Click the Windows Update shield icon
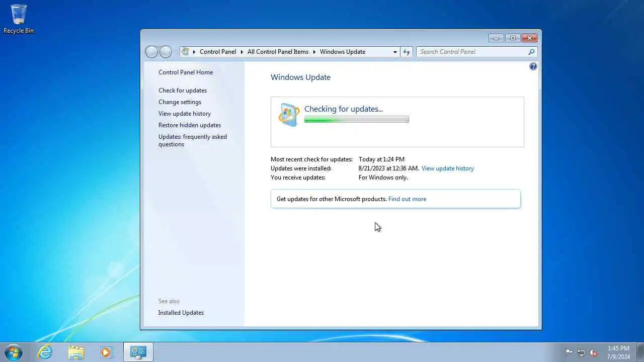The image size is (644, 362). point(289,115)
